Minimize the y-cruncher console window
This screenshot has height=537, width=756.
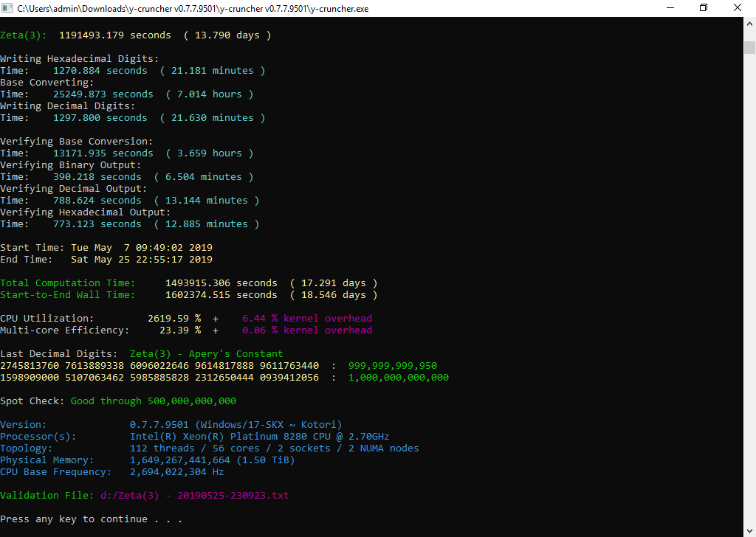pos(670,8)
